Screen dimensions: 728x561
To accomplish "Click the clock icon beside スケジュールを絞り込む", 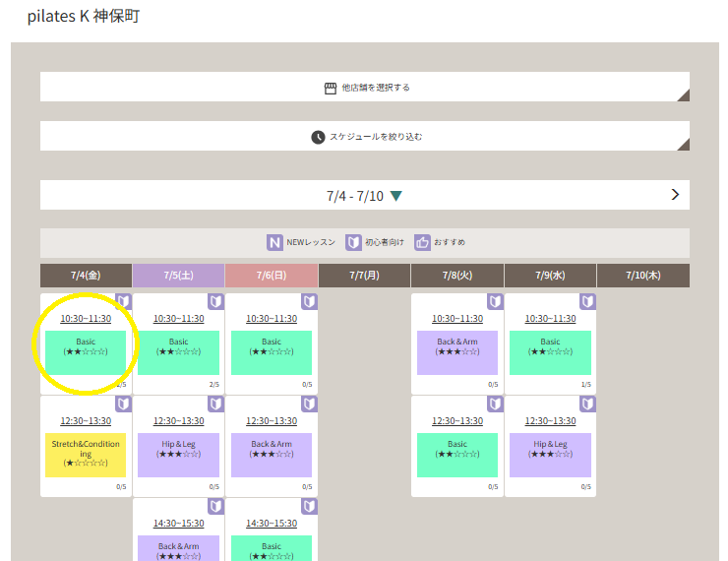I will point(318,137).
